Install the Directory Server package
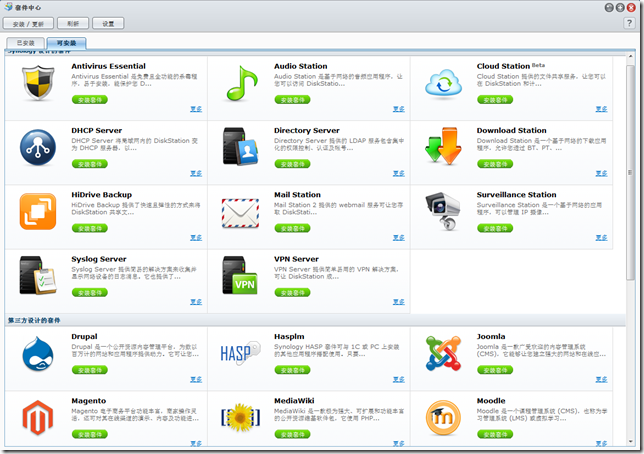 pyautogui.click(x=292, y=164)
